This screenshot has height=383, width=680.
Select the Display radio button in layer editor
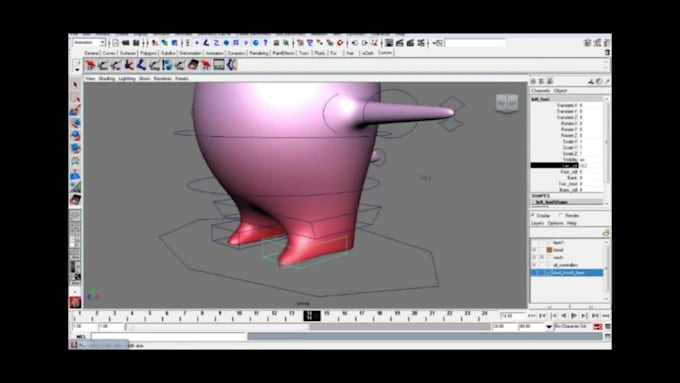pyautogui.click(x=533, y=216)
